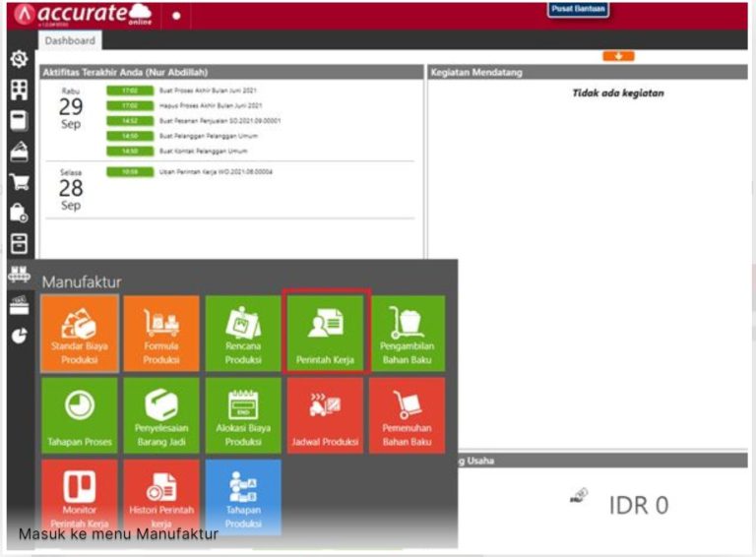Open the settings gear in the sidebar
The height and width of the screenshot is (557, 756).
click(x=20, y=59)
